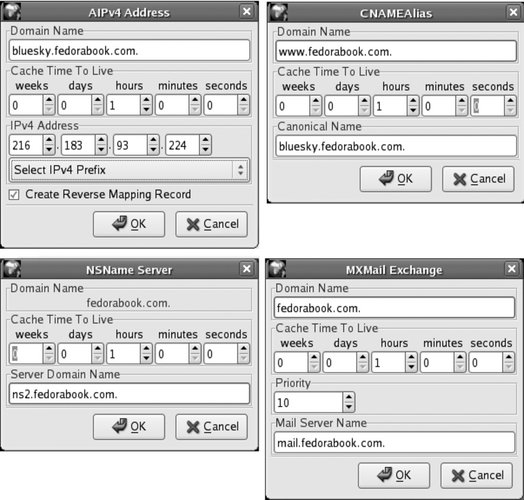Decrease the first IPv4 octet 216
Screen dimensions: 524x500
(x=49, y=150)
